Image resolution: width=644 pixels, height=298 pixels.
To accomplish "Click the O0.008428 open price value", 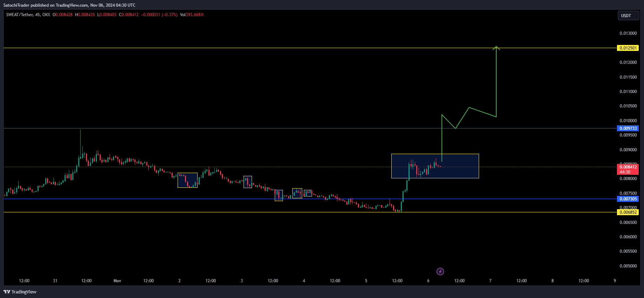I will click(62, 15).
